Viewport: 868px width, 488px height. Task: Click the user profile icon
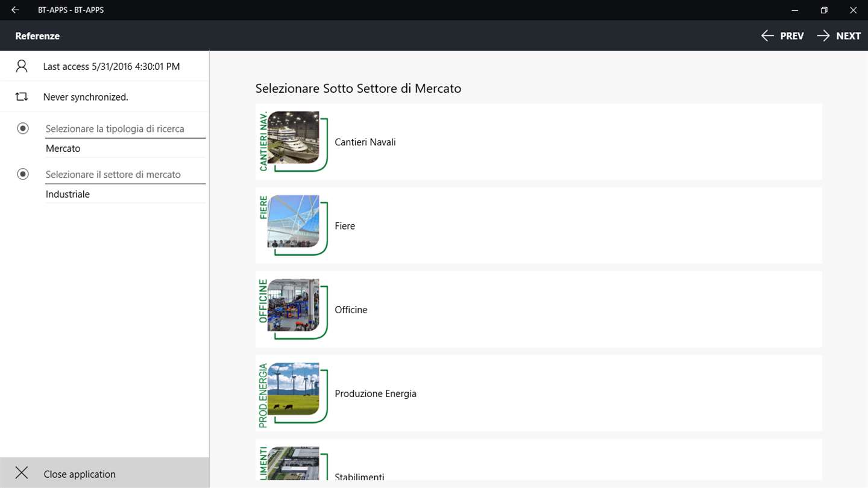click(22, 66)
